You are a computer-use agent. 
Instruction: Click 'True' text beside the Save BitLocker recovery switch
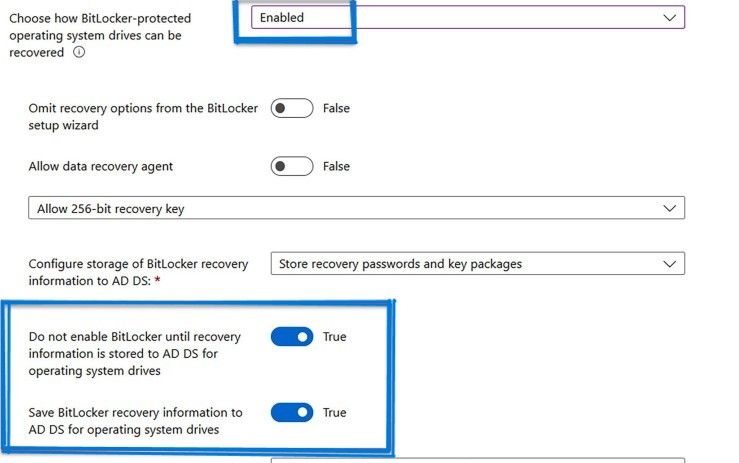pos(334,412)
